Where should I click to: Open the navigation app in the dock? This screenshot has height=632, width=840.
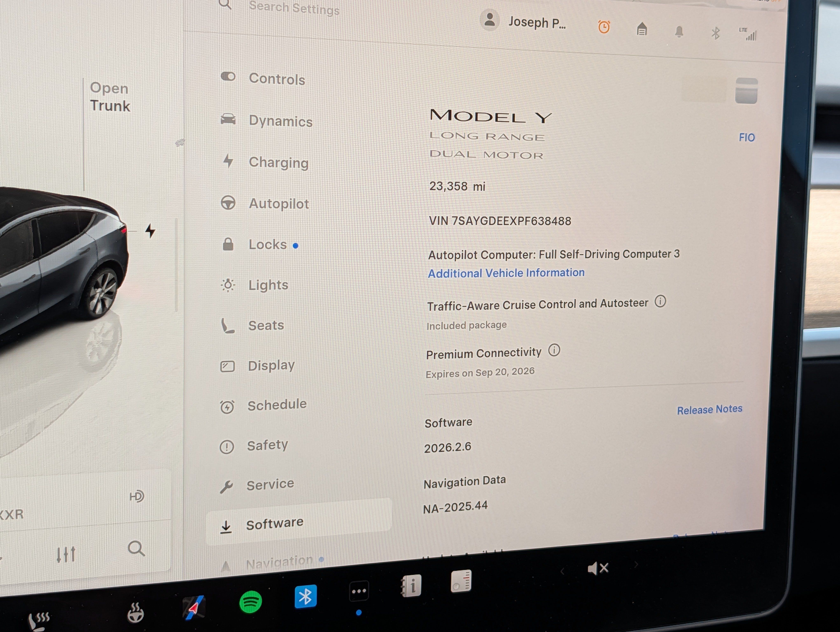click(x=194, y=608)
